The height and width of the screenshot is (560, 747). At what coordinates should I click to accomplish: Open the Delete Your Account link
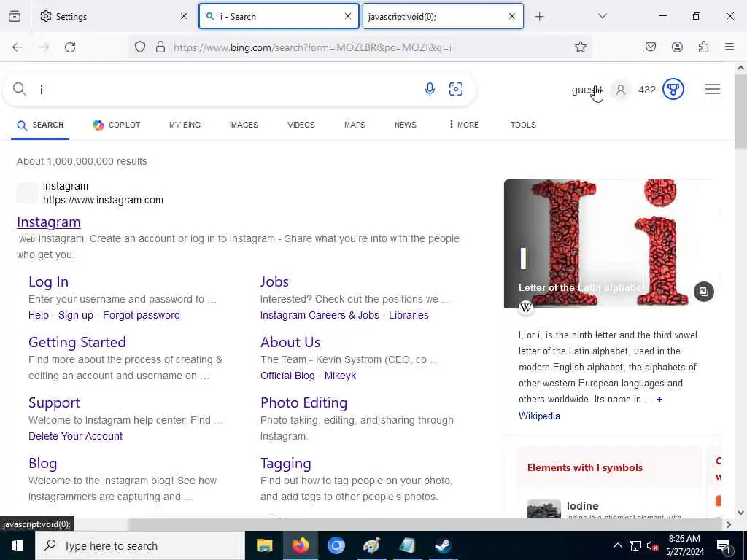[75, 436]
